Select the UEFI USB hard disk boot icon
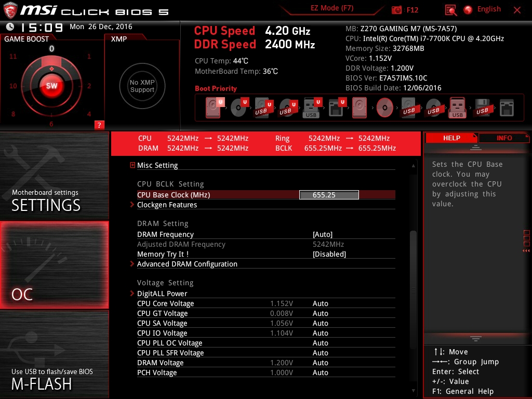The height and width of the screenshot is (399, 532). click(x=263, y=108)
